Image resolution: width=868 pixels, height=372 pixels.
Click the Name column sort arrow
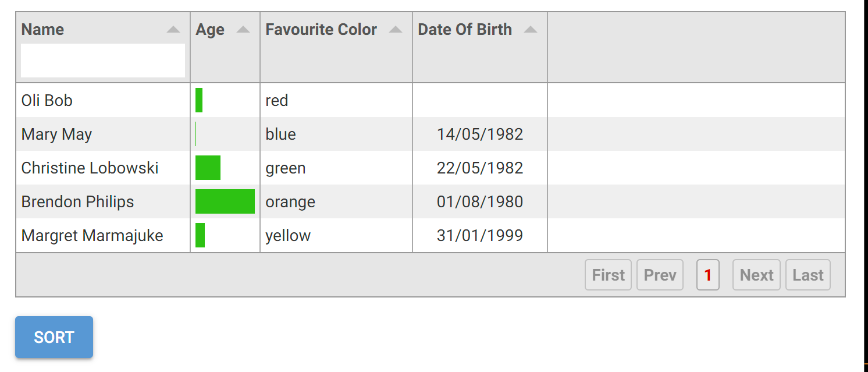tap(173, 30)
